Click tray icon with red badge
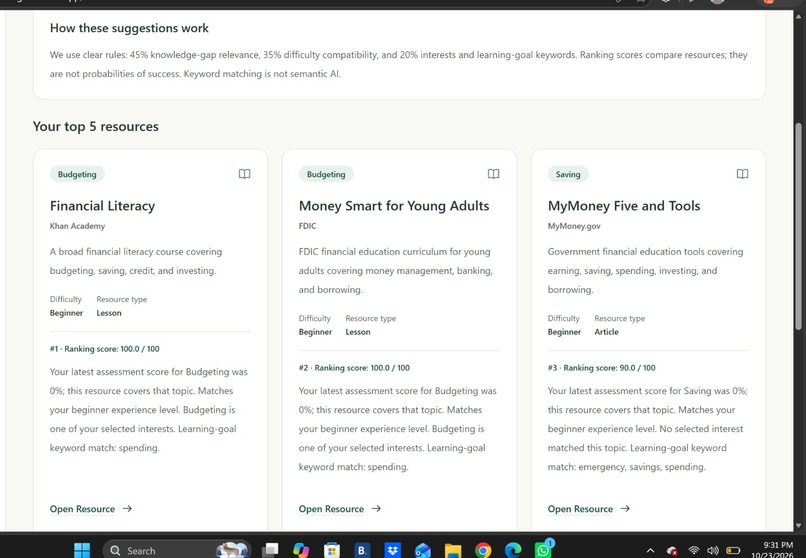806x558 pixels. point(672,551)
